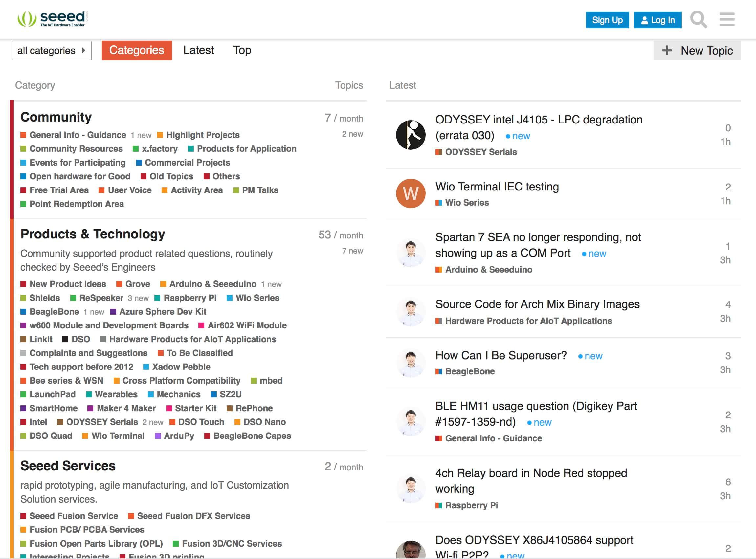The image size is (756, 559).
Task: Open the Free Trial Area subcategory
Action: click(55, 190)
